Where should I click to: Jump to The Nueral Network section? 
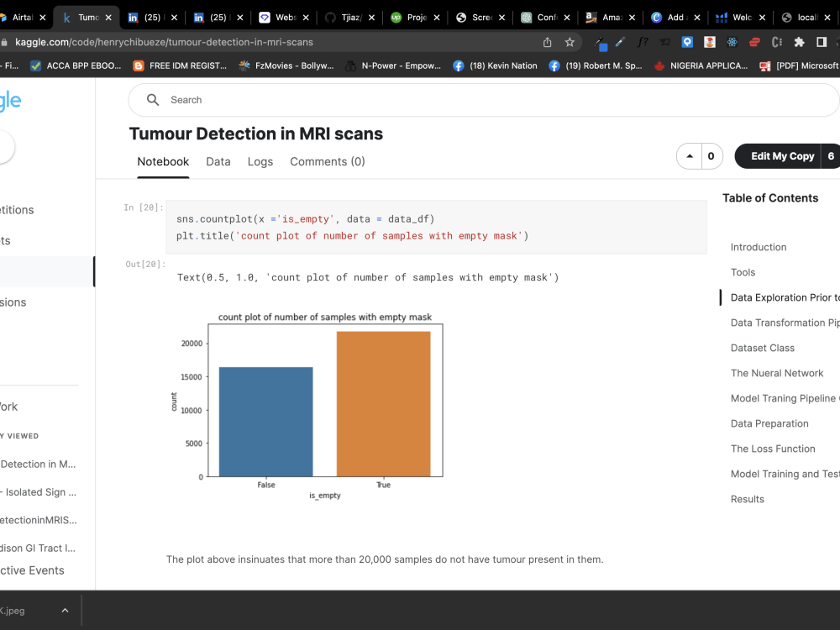point(777,373)
